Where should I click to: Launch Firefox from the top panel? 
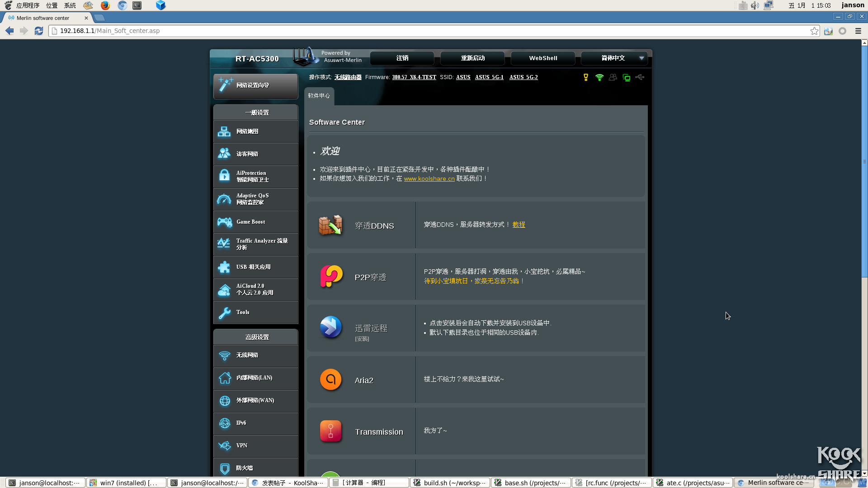pyautogui.click(x=105, y=5)
